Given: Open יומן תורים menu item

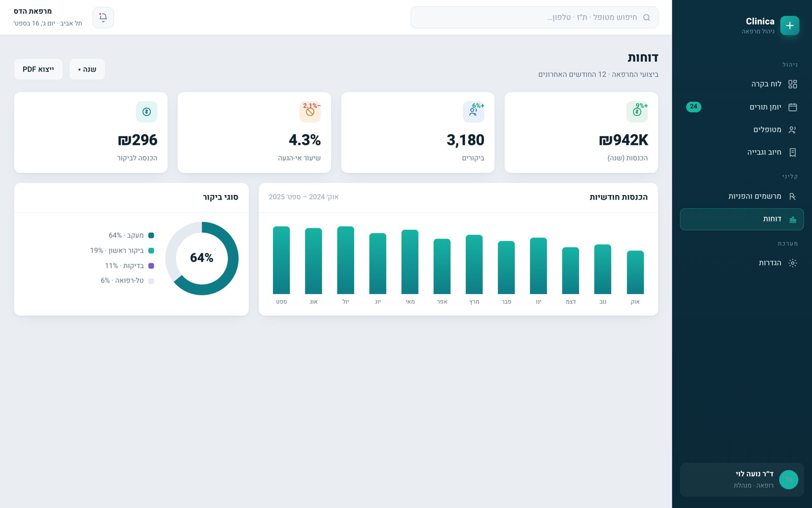Looking at the screenshot, I should click(x=741, y=107).
